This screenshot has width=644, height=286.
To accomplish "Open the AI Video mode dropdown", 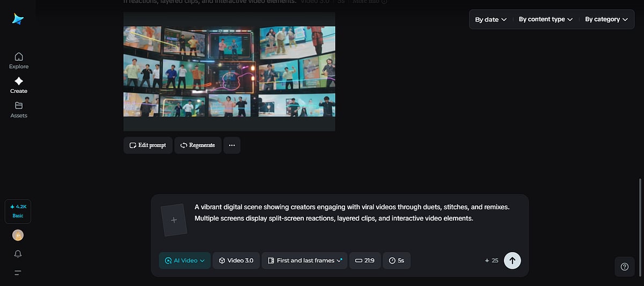I will [x=185, y=261].
